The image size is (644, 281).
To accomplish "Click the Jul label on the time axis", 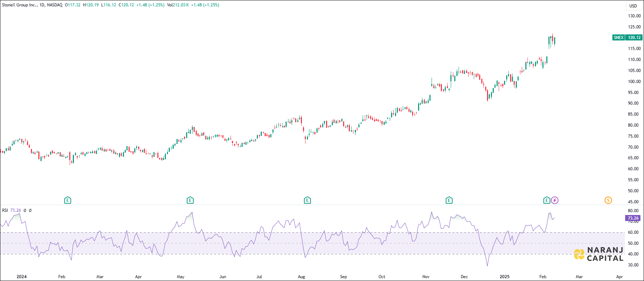I will pyautogui.click(x=259, y=277).
